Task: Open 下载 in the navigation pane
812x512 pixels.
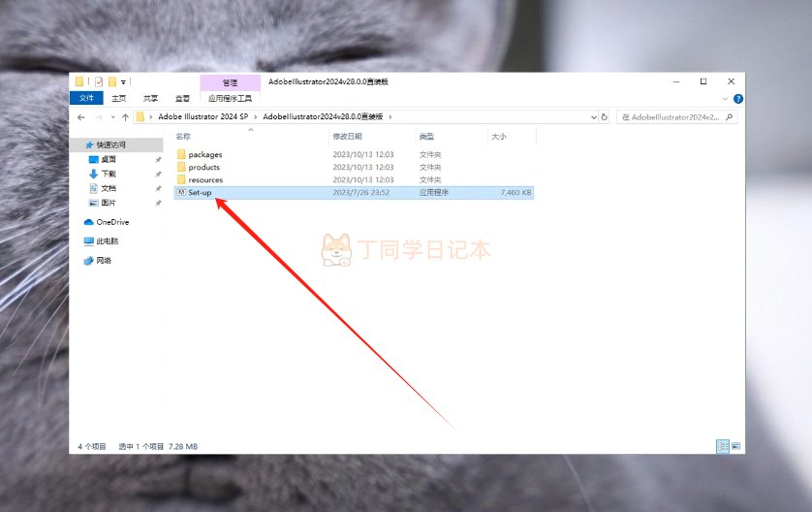Action: pyautogui.click(x=109, y=174)
